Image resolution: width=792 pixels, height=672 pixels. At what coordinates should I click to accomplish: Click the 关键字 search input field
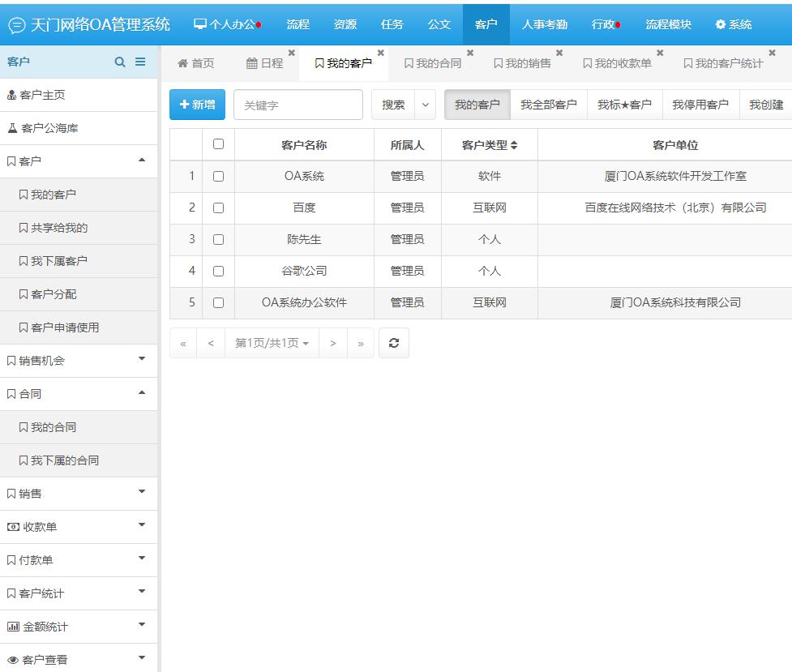298,105
